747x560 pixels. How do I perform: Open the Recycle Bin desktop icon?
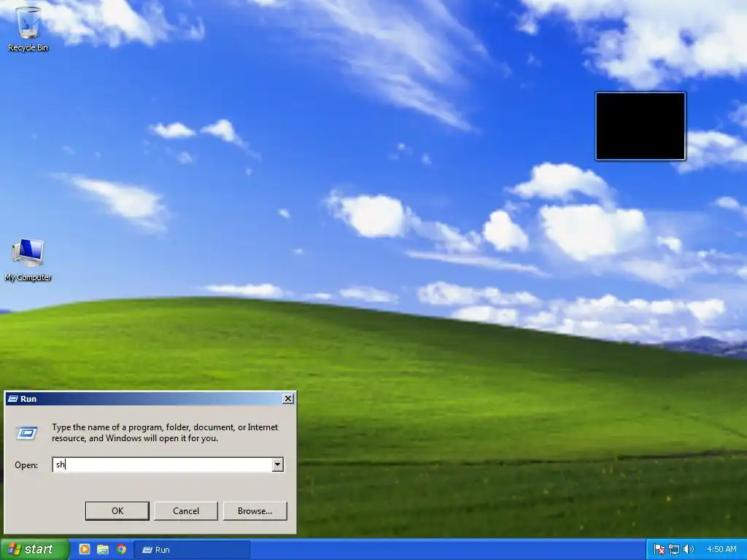click(x=28, y=28)
